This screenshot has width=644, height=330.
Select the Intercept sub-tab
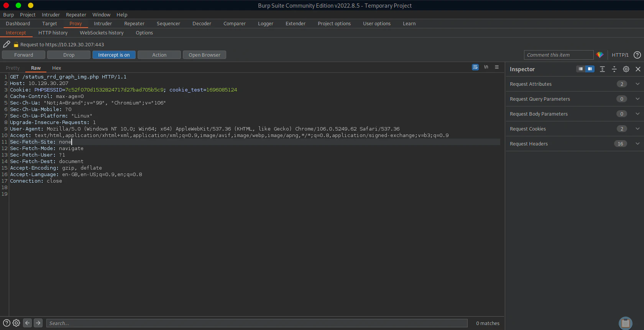click(x=16, y=33)
